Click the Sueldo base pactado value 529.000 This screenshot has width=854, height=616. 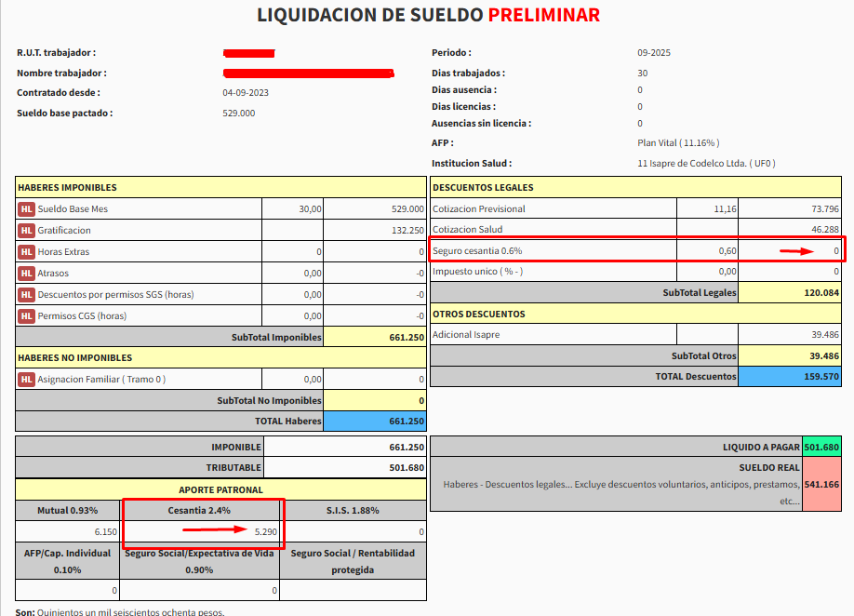tap(239, 114)
